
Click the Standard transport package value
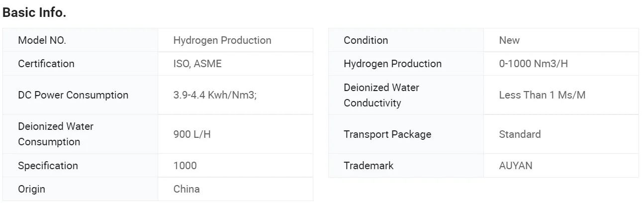pyautogui.click(x=520, y=134)
